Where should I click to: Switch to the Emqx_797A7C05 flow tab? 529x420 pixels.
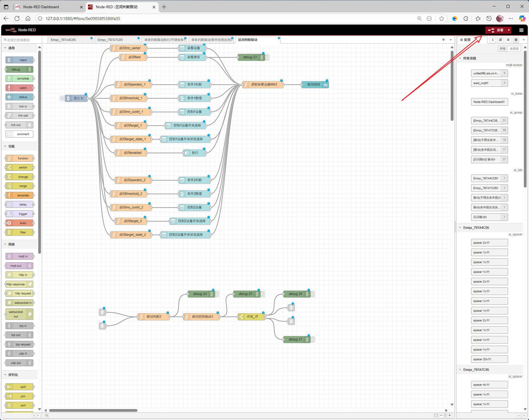110,40
